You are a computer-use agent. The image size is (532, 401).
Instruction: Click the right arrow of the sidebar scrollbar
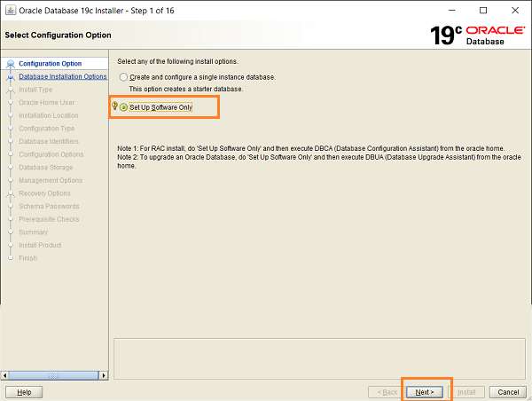pyautogui.click(x=104, y=375)
